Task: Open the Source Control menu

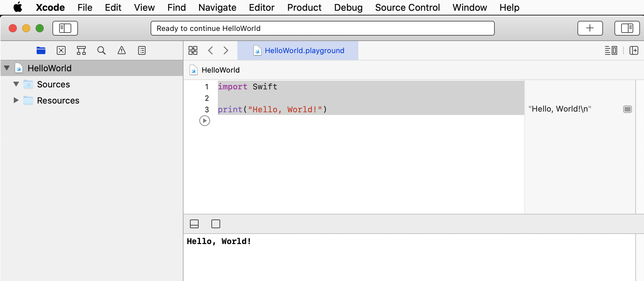Action: point(407,7)
